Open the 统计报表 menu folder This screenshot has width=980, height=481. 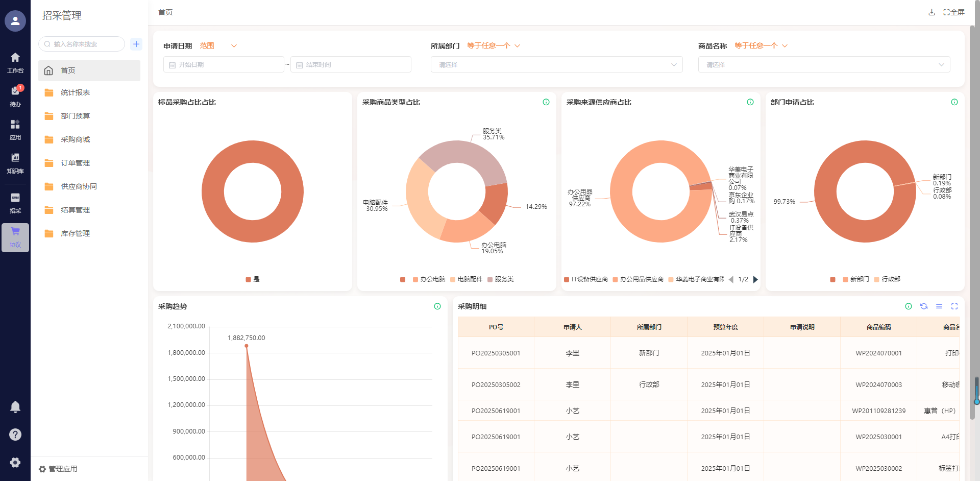75,92
